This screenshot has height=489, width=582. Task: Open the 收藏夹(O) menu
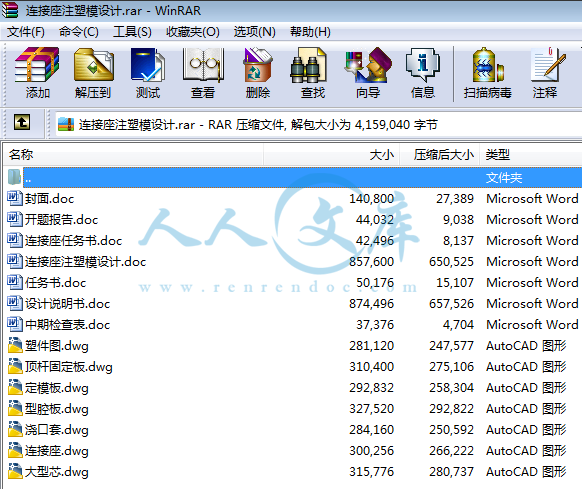[193, 32]
